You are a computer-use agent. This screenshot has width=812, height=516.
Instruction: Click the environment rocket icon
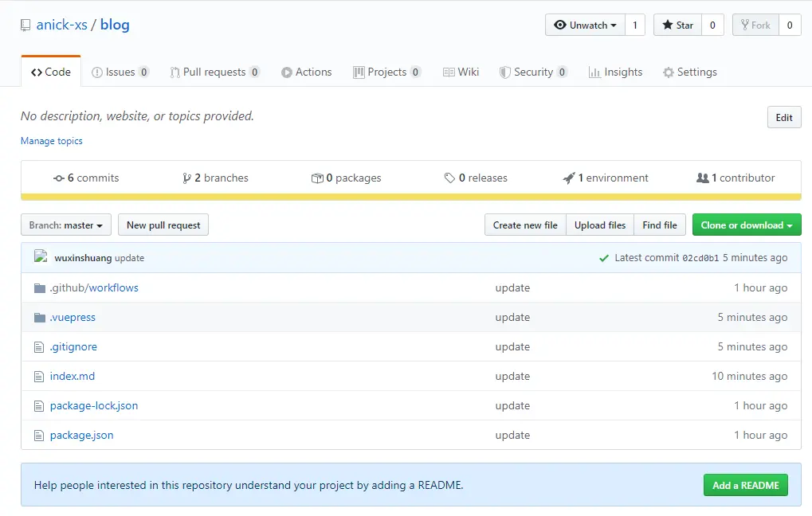coord(569,178)
